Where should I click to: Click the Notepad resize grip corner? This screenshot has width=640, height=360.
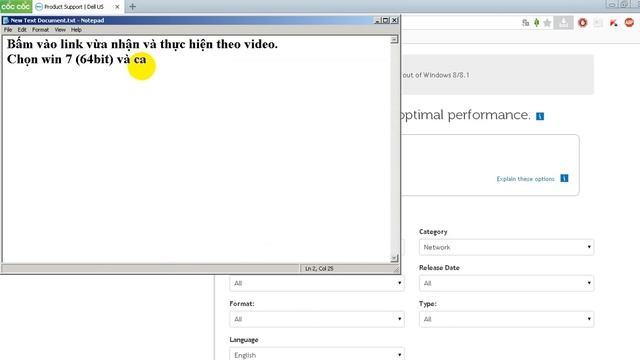point(396,269)
